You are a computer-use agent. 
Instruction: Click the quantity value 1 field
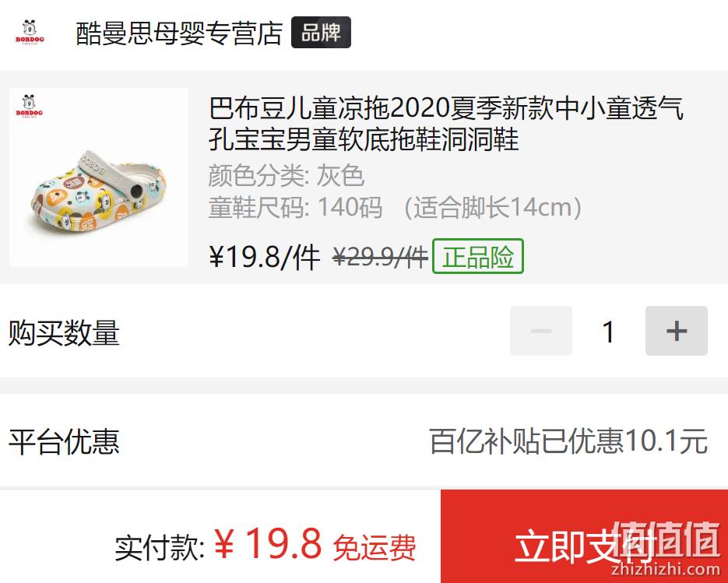tap(609, 332)
